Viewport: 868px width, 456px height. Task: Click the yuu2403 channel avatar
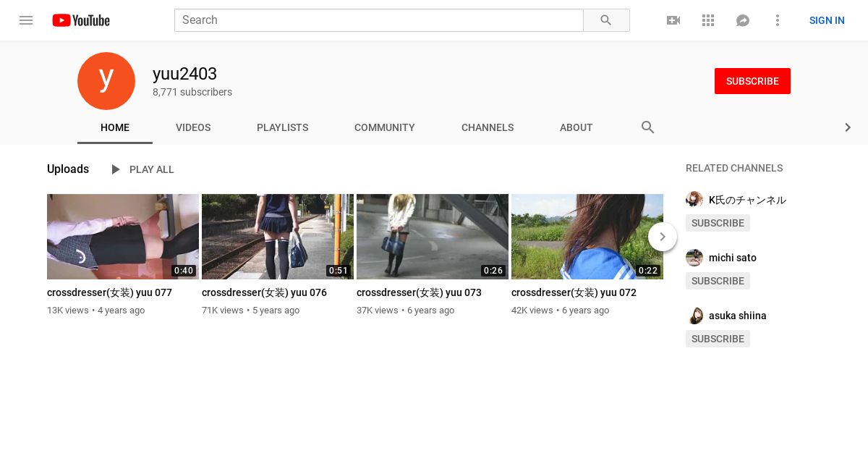coord(106,81)
